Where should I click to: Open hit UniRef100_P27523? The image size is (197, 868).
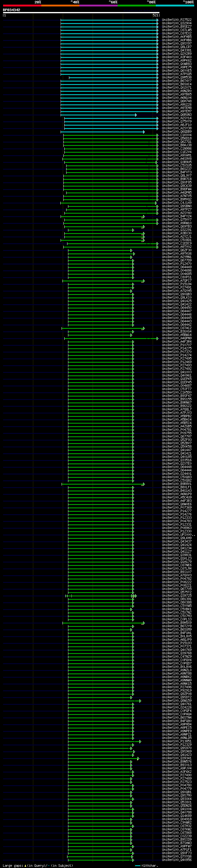coord(176,782)
